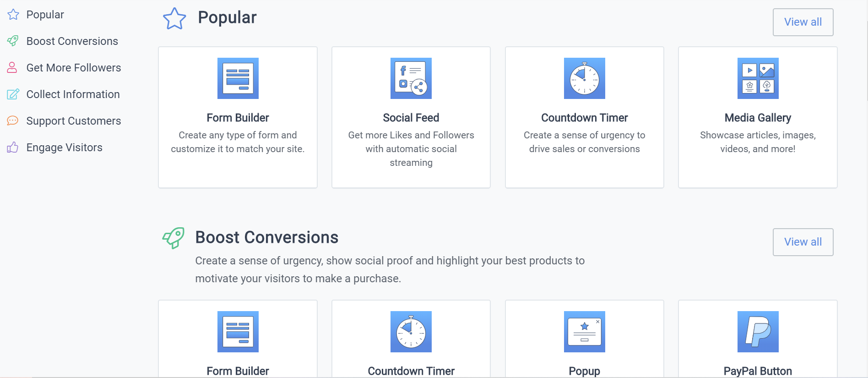Click the rocket icon beside Boost Conversions heading
The image size is (868, 378).
pyautogui.click(x=174, y=238)
